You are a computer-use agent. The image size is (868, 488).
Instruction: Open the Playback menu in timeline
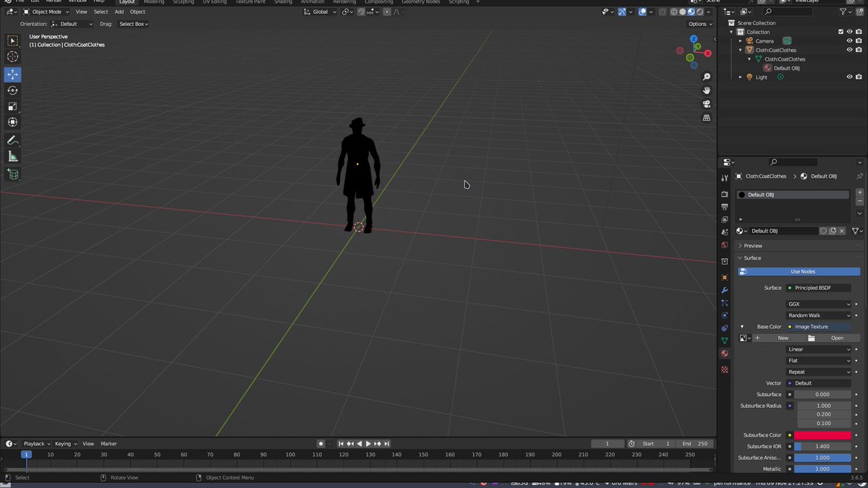tap(36, 444)
